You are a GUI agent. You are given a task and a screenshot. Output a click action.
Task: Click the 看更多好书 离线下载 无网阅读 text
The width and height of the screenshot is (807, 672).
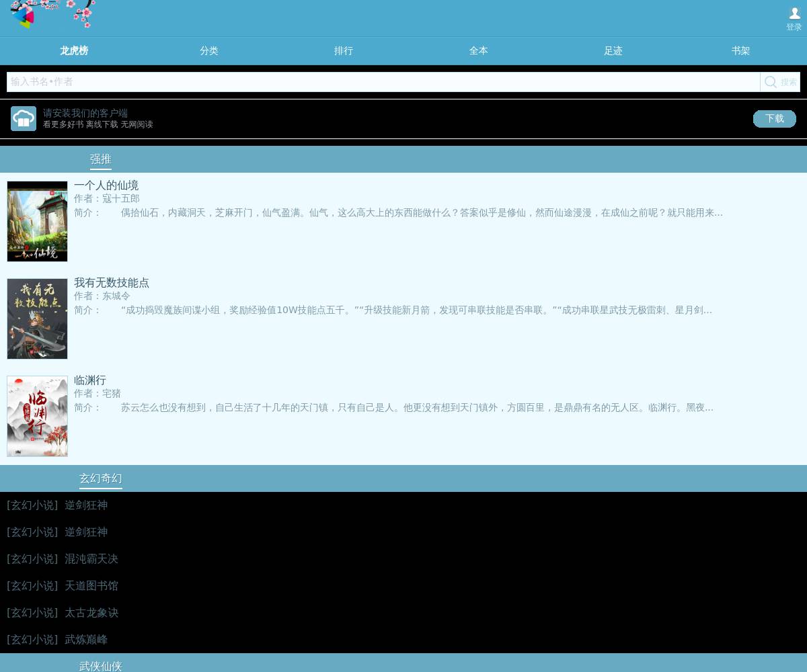[98, 125]
